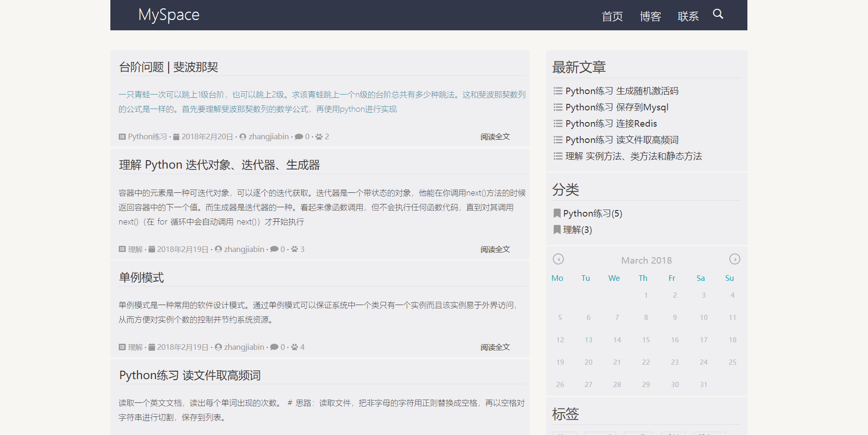Click the 标签 sidebar heading
The width and height of the screenshot is (868, 435).
(x=566, y=414)
